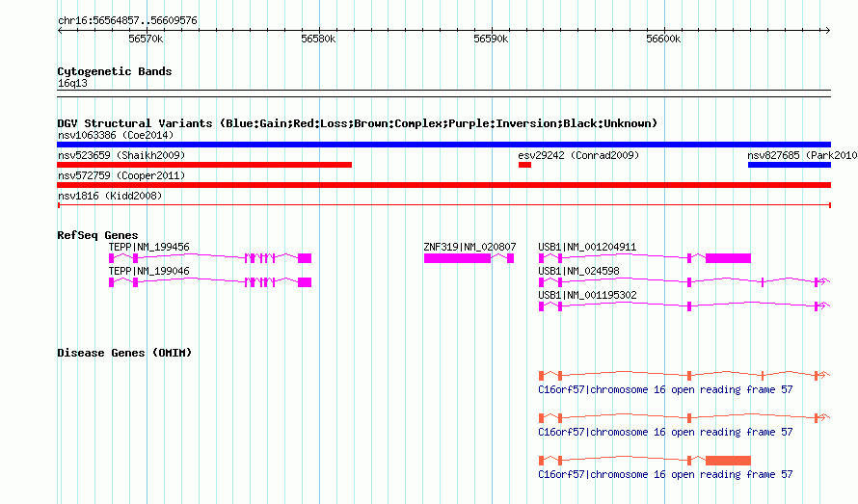Select the first orange C16orf57 gene model
Viewport: 858px width, 504px height.
pos(684,376)
